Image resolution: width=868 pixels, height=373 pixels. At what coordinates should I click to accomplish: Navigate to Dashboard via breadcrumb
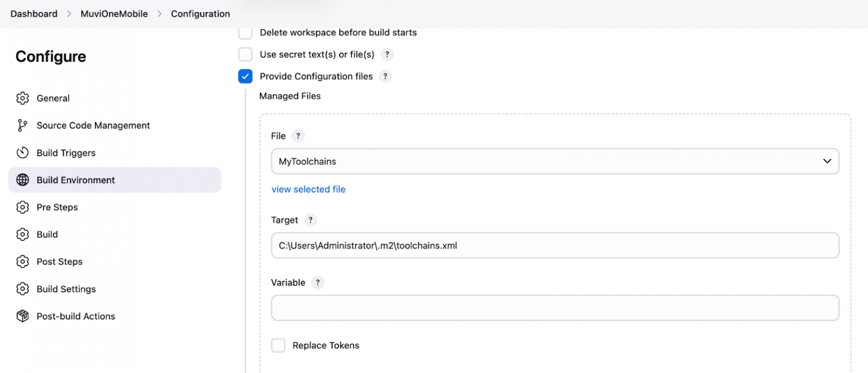pyautogui.click(x=33, y=14)
